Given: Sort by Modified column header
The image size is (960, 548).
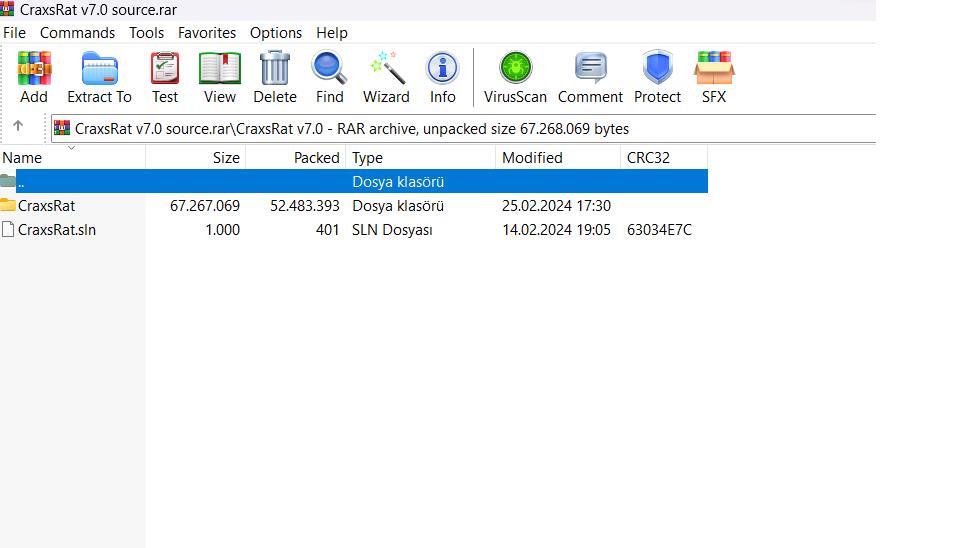Looking at the screenshot, I should 558,157.
